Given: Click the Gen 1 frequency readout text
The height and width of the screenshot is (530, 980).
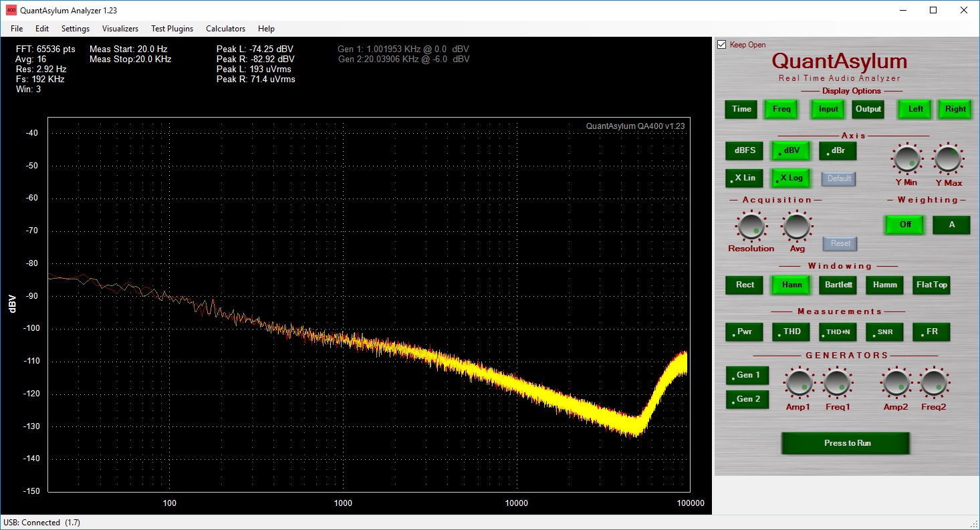Looking at the screenshot, I should [404, 49].
